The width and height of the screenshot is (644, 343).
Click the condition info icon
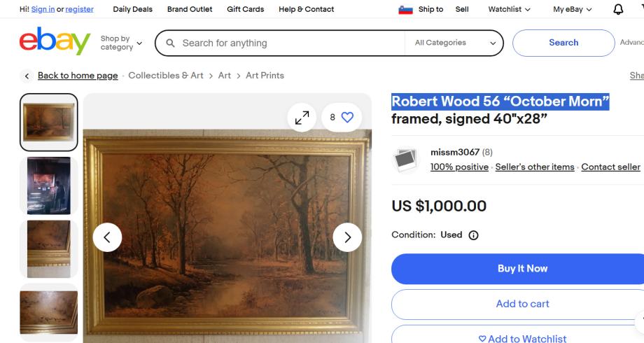(x=474, y=235)
